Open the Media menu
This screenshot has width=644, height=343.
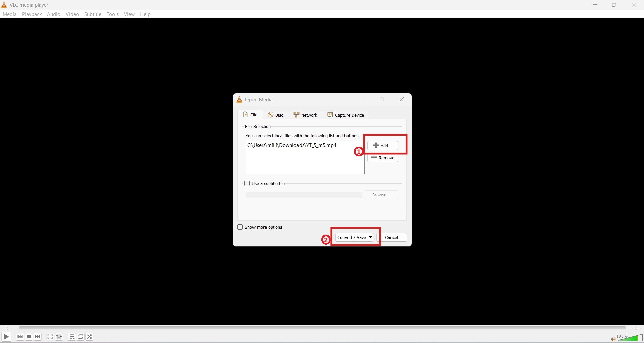(x=9, y=14)
